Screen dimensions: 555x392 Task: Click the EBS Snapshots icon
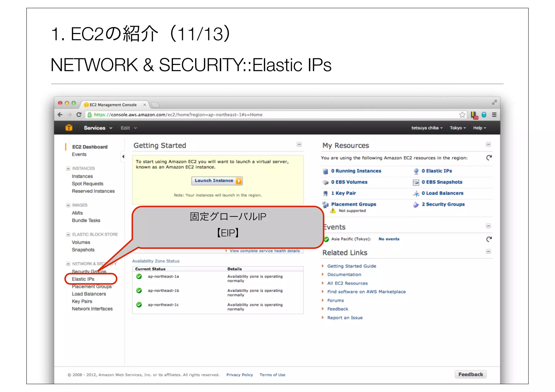(416, 182)
